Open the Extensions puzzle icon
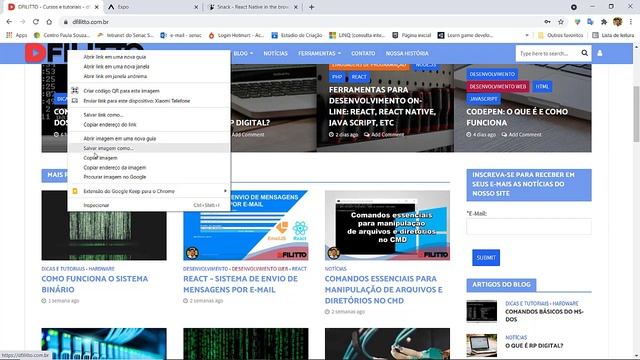Viewport: 640px width, 360px height. coord(604,22)
